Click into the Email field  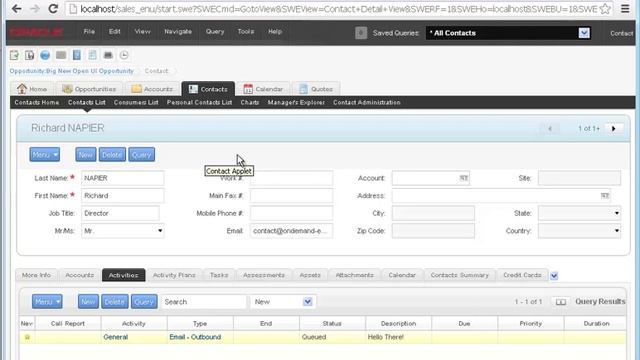pos(291,231)
